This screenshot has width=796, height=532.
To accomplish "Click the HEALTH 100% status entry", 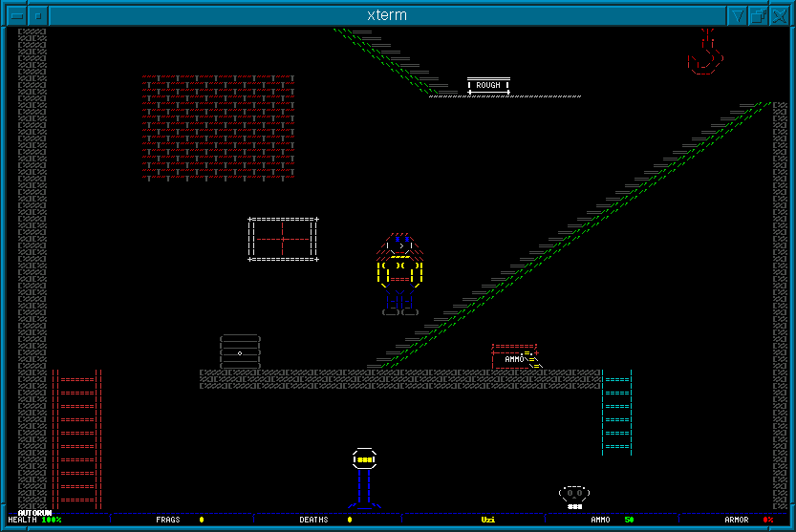I will [34, 520].
